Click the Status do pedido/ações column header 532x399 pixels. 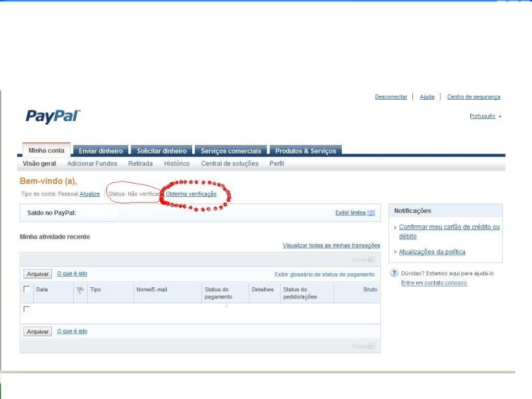(x=300, y=293)
